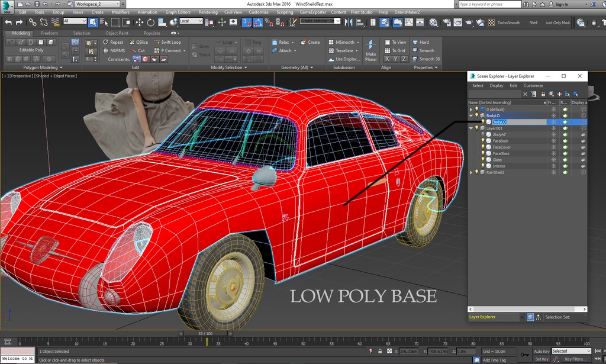Toggle the Glass object's lightbulb visibility
Viewport: 606px width, 364px height.
point(482,160)
